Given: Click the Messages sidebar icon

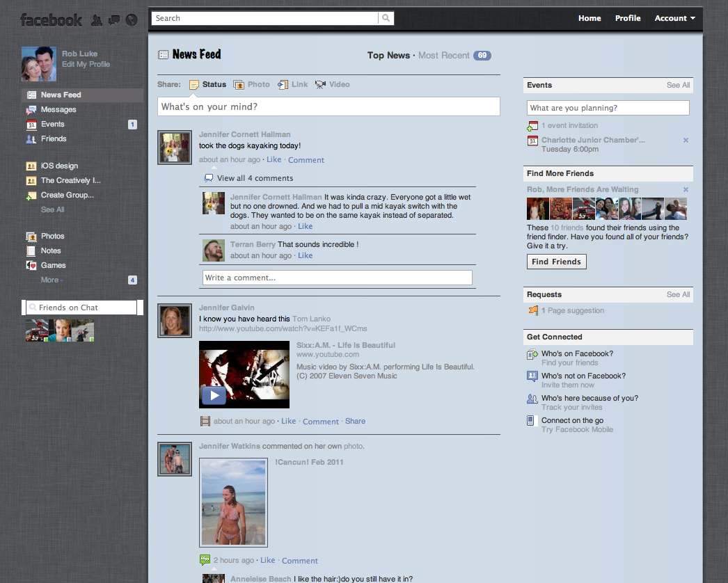Looking at the screenshot, I should [x=31, y=109].
